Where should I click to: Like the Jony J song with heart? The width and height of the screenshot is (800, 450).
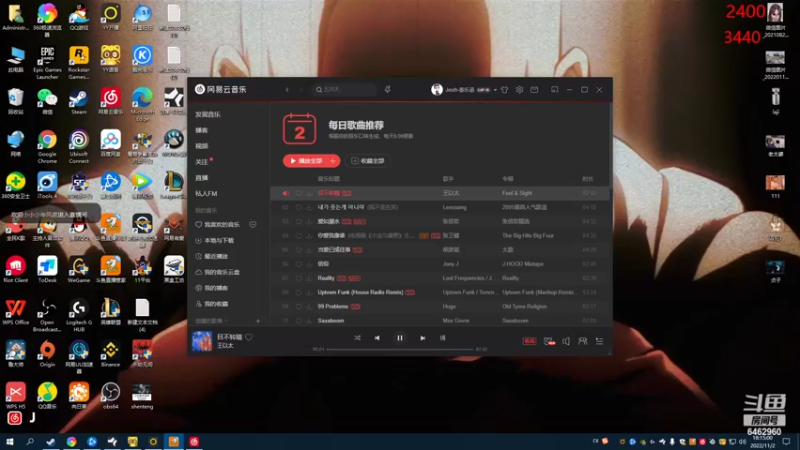coord(298,264)
